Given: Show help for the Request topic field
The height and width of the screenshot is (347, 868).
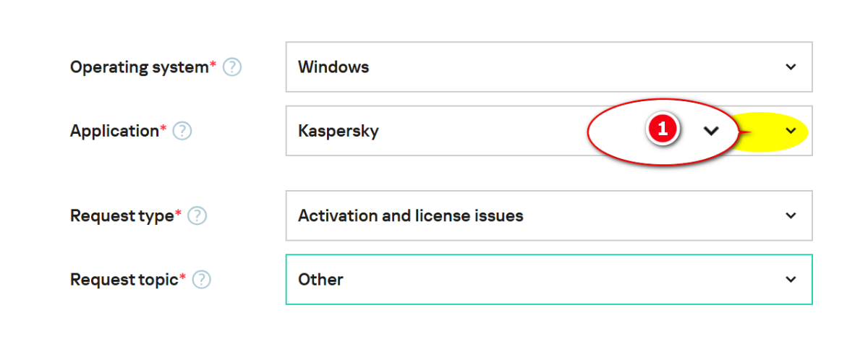Looking at the screenshot, I should tap(202, 279).
